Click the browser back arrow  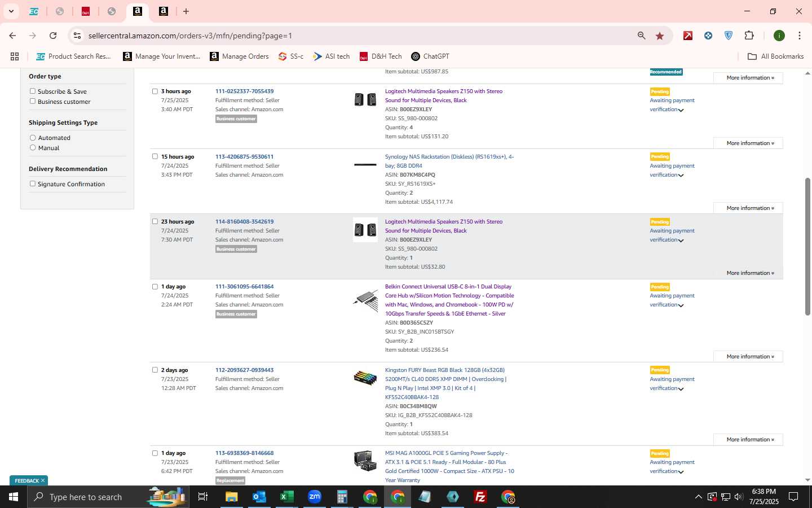click(x=12, y=36)
